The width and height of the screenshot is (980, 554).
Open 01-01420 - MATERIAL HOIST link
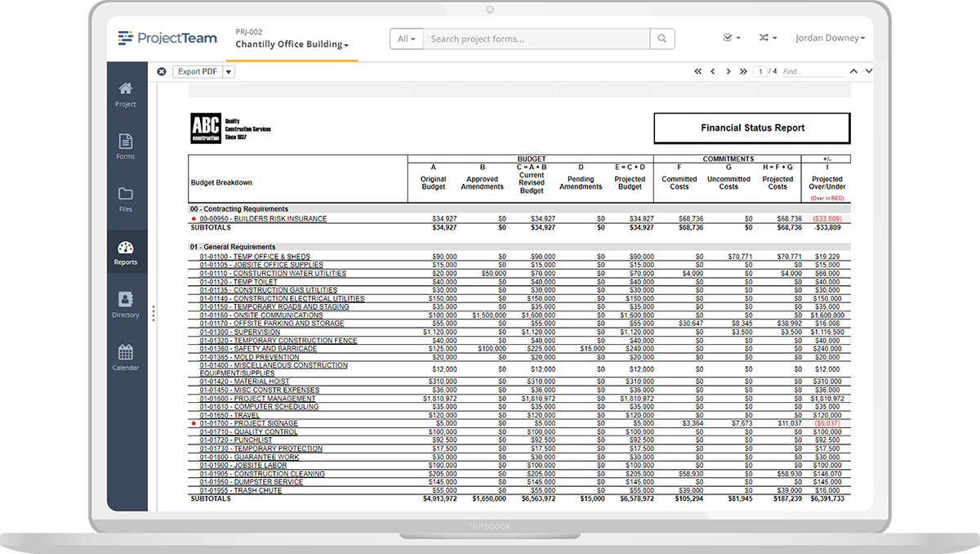(x=244, y=382)
